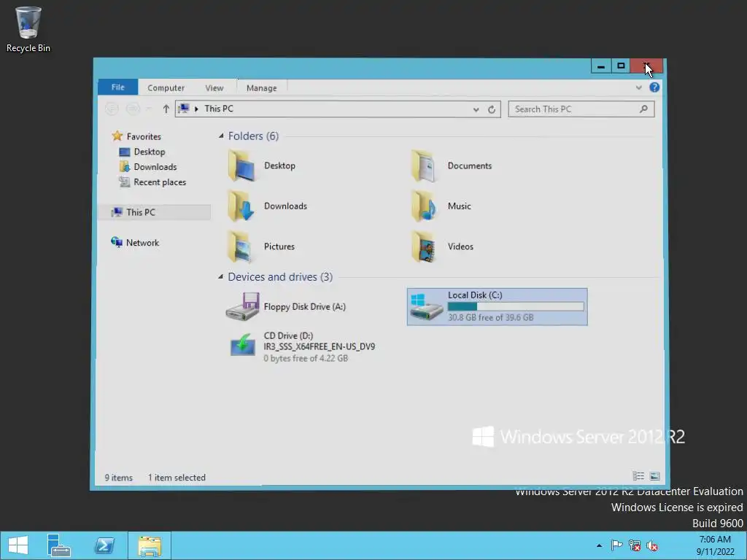
Task: Launch Server Manager from taskbar
Action: click(x=58, y=545)
